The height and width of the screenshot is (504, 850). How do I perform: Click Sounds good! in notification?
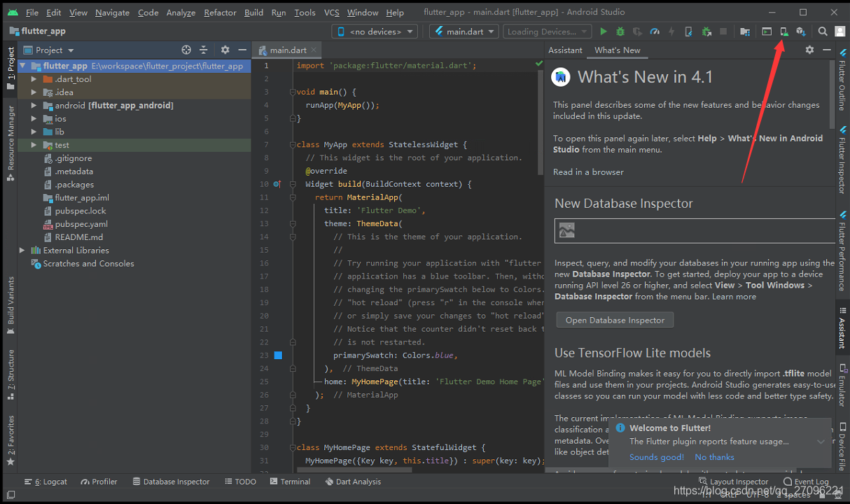pyautogui.click(x=657, y=457)
